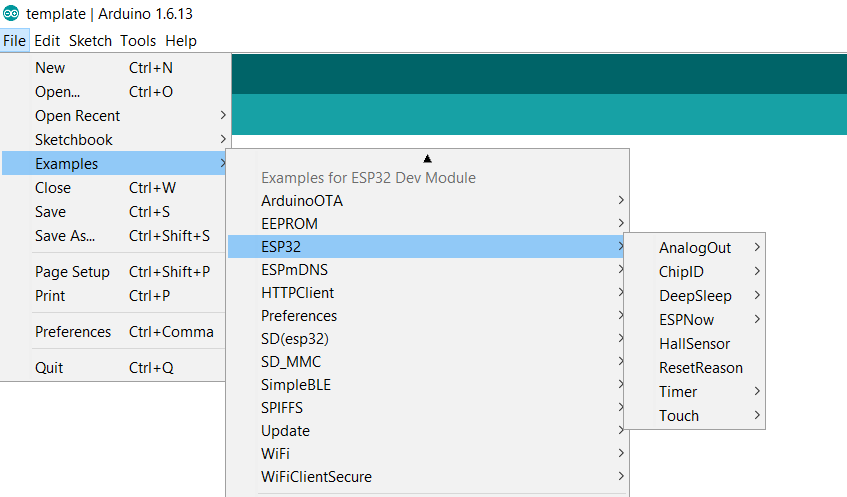This screenshot has width=847, height=497.
Task: Expand the Touch example group
Action: 679,416
